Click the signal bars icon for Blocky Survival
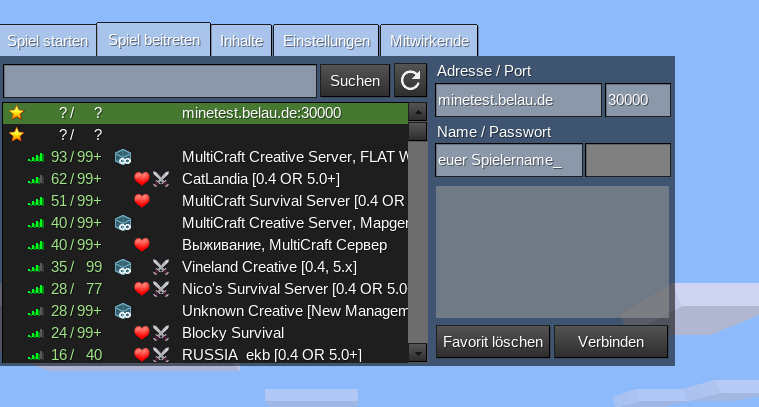759x407 pixels. click(36, 333)
